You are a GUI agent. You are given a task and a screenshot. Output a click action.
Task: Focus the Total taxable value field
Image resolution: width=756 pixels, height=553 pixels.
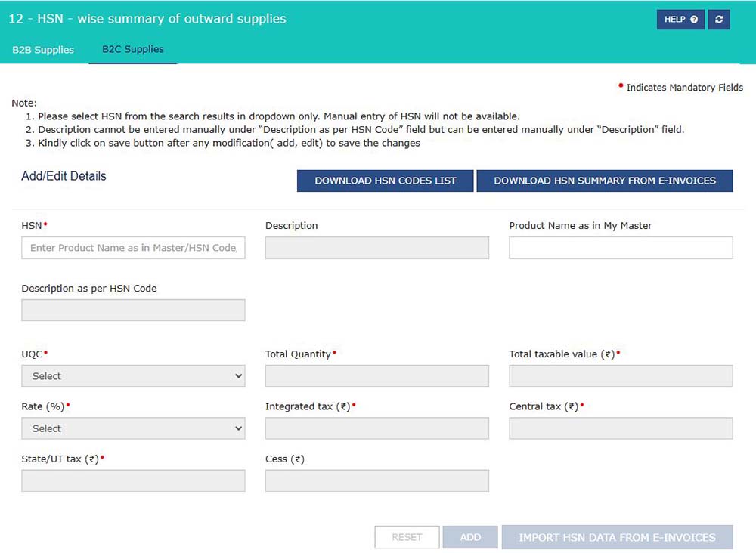pyautogui.click(x=621, y=376)
